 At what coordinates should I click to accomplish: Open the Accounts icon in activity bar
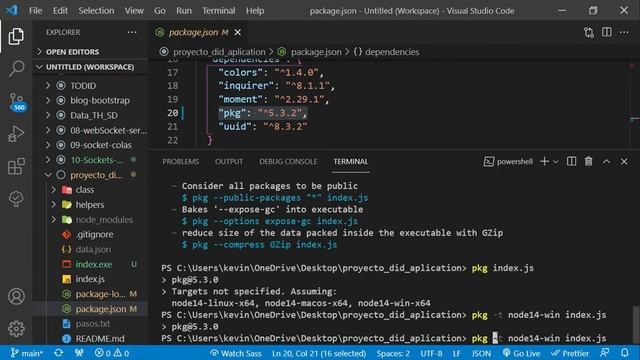(16, 296)
